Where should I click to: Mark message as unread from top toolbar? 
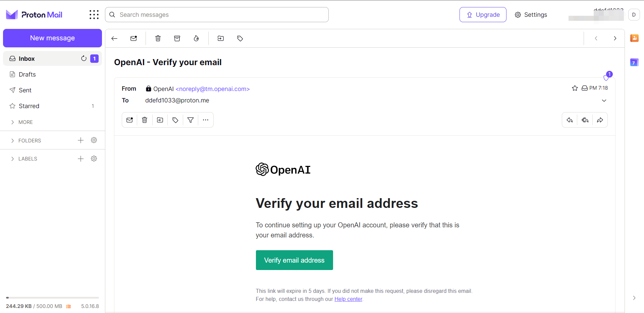[133, 38]
